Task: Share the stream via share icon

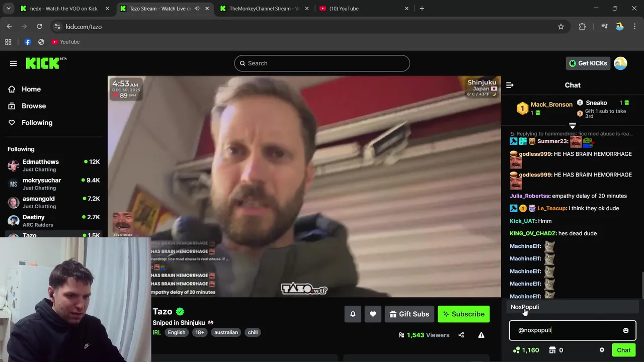Action: pyautogui.click(x=461, y=335)
